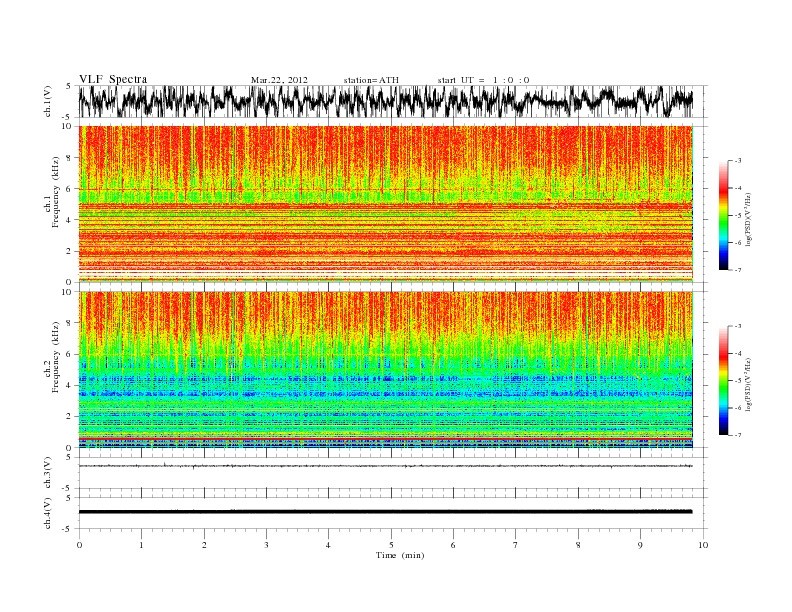792x612 pixels.
Task: Click the ch.1 spectrogram color scale bar
Action: pyautogui.click(x=724, y=215)
